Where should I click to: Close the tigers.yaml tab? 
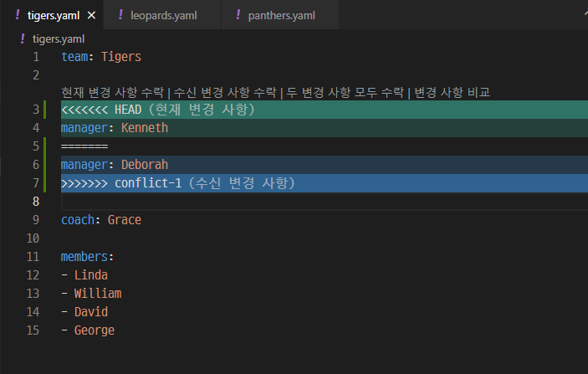pos(91,15)
